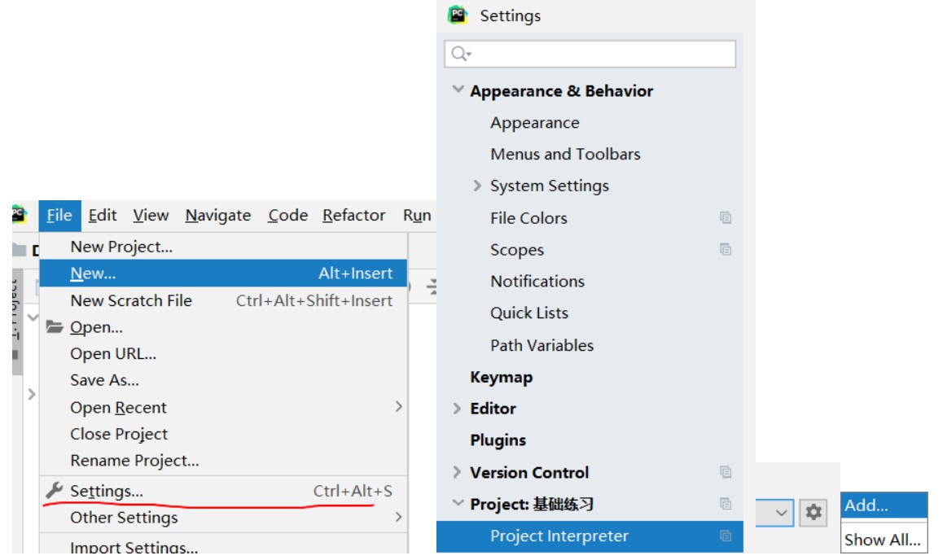Click the copy icon beside Scopes
This screenshot has height=560, width=947.
coord(726,249)
